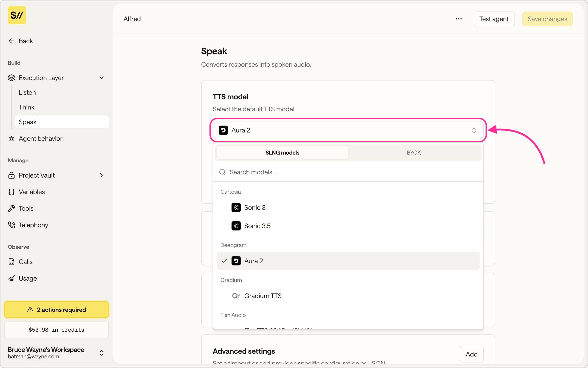
Task: Click the Back link
Action: click(26, 41)
